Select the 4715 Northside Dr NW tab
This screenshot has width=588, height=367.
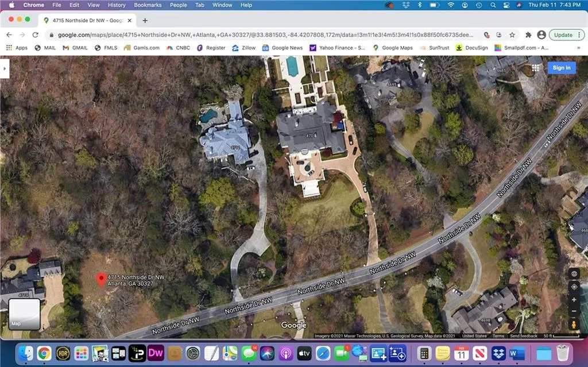(87, 21)
